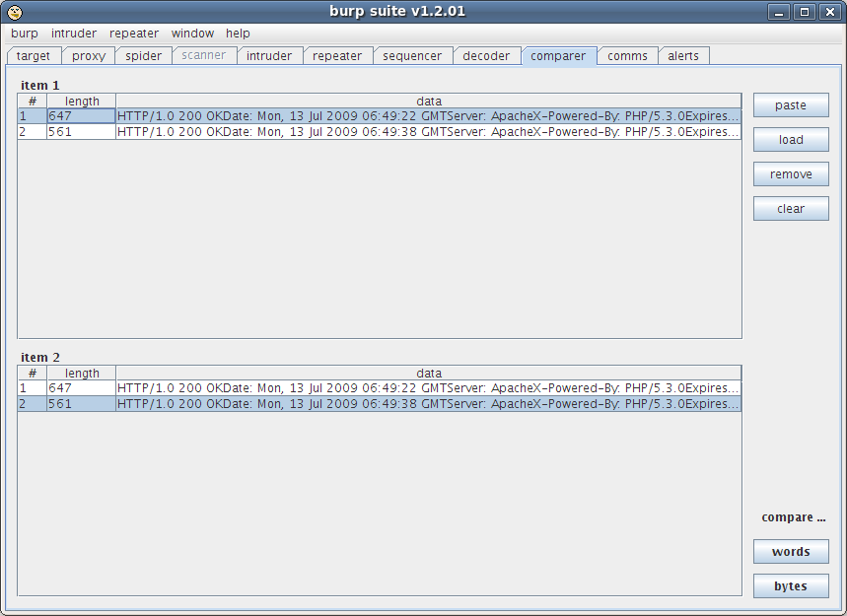Compare the items by bytes

point(791,585)
